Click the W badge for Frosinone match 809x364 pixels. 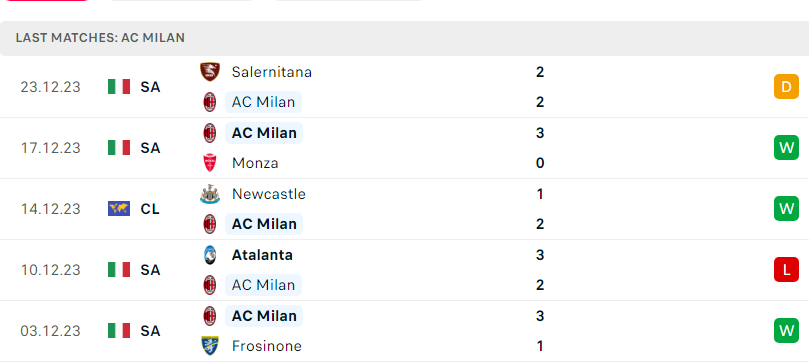786,330
